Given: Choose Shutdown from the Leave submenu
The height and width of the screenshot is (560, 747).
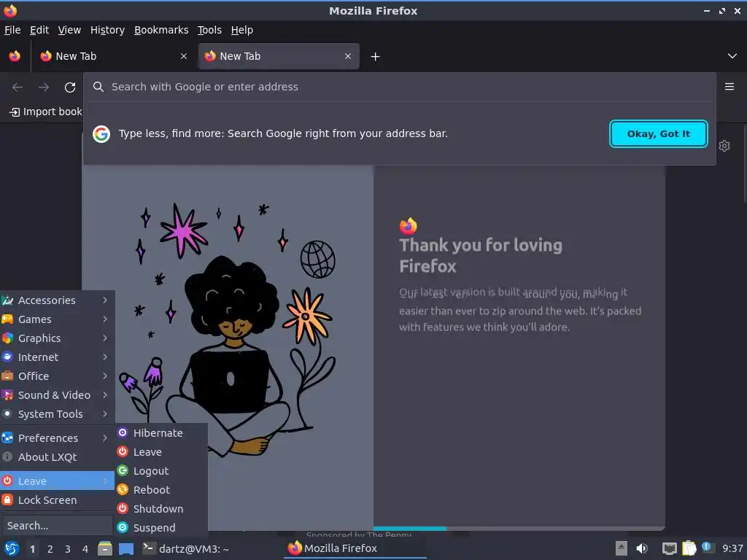Looking at the screenshot, I should (x=161, y=509).
